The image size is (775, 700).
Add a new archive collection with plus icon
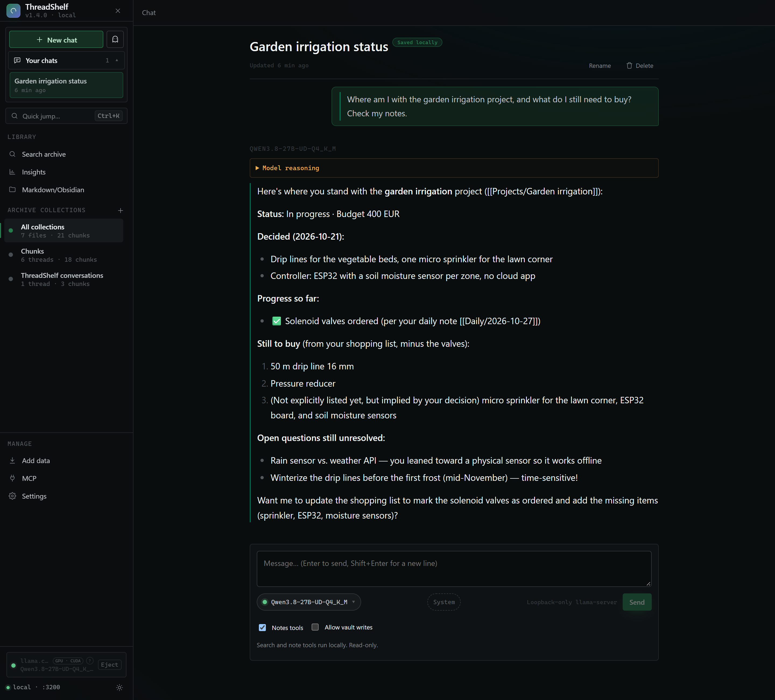point(121,210)
